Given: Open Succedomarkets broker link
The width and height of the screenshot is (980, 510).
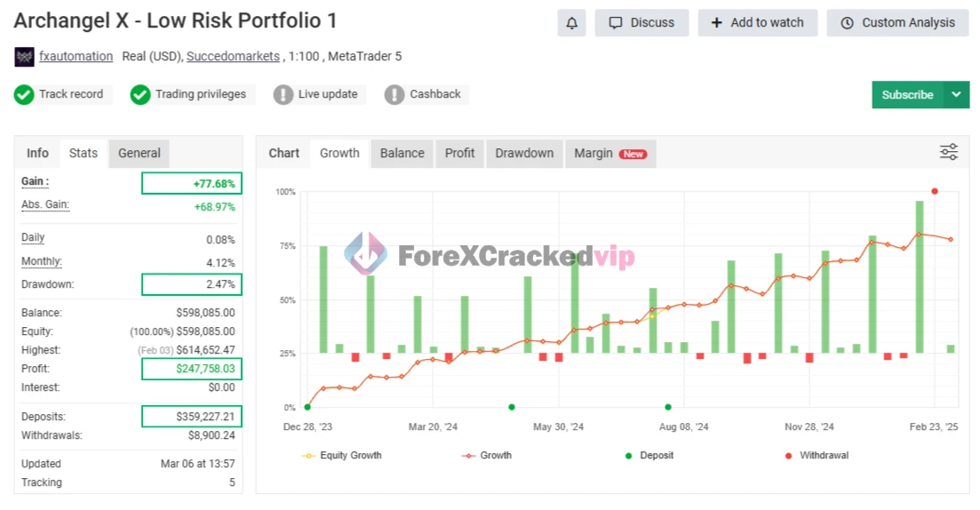Looking at the screenshot, I should coord(233,56).
